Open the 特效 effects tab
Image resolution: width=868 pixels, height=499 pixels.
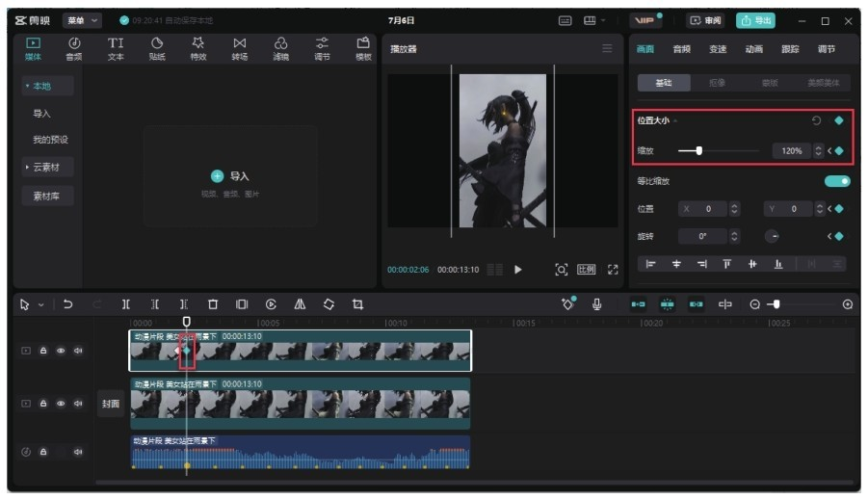click(x=198, y=49)
